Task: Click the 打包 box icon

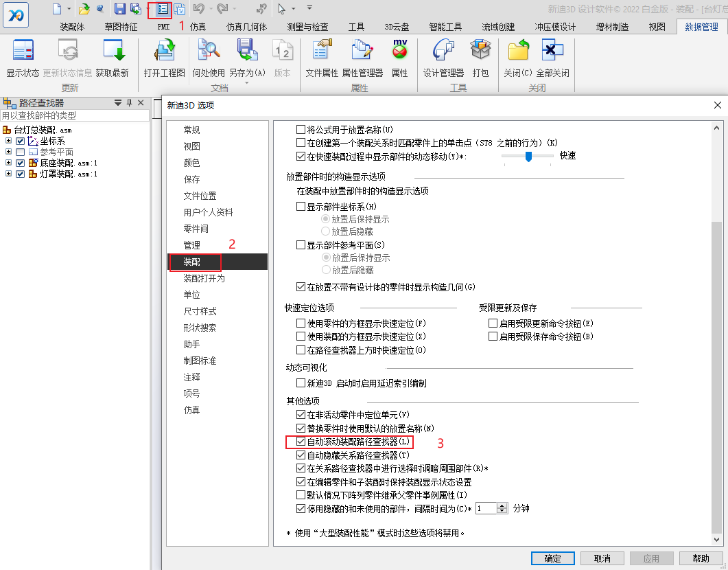Action: pos(480,50)
